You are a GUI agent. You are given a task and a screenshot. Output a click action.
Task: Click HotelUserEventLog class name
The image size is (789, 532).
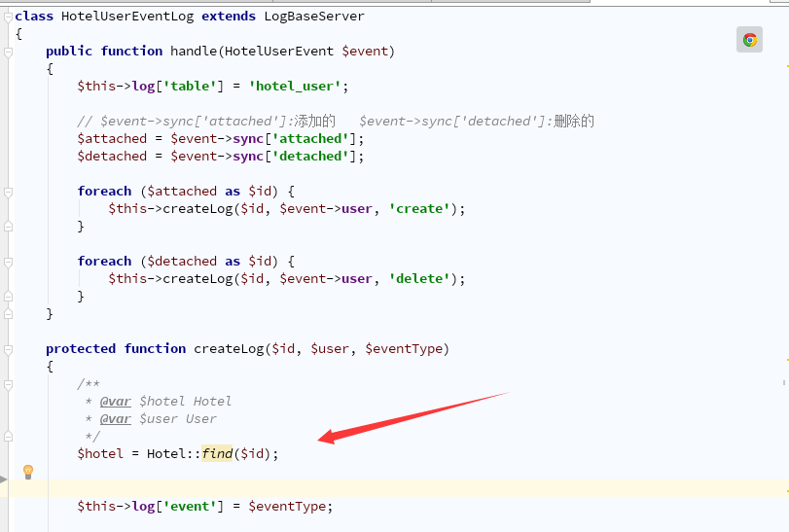[x=127, y=17]
